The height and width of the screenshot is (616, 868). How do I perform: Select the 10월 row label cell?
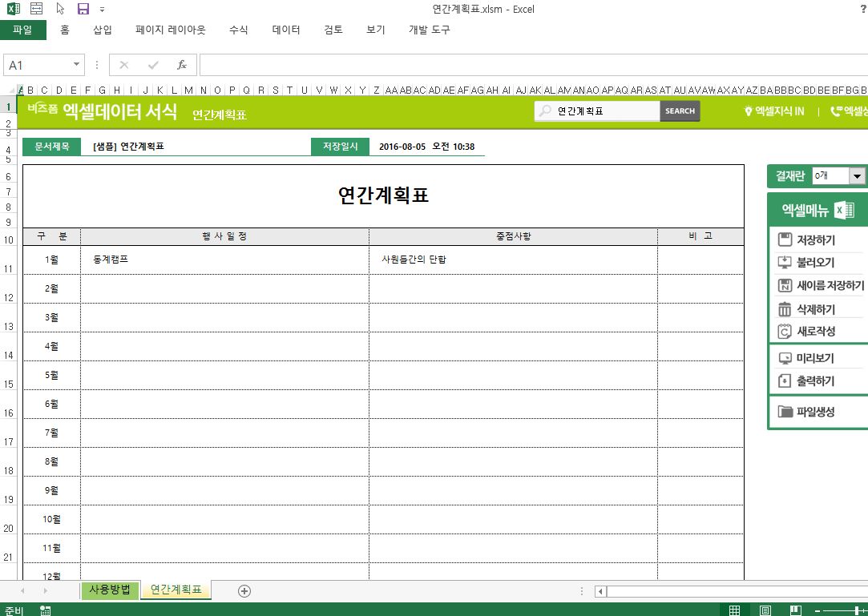51,519
